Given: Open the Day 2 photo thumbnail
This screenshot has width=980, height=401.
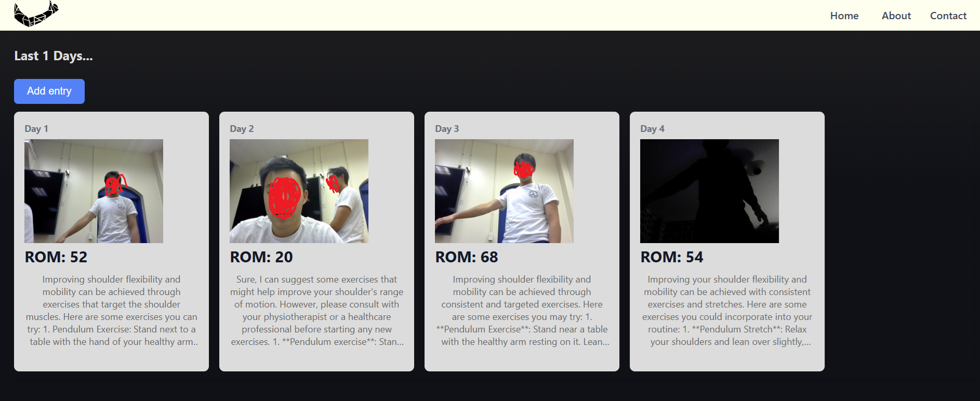Looking at the screenshot, I should coord(299,191).
